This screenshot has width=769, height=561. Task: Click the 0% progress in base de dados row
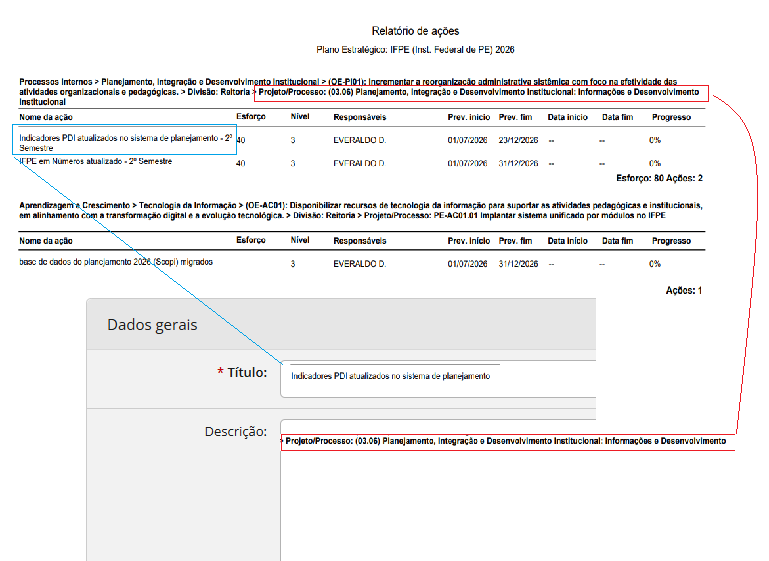click(x=655, y=264)
